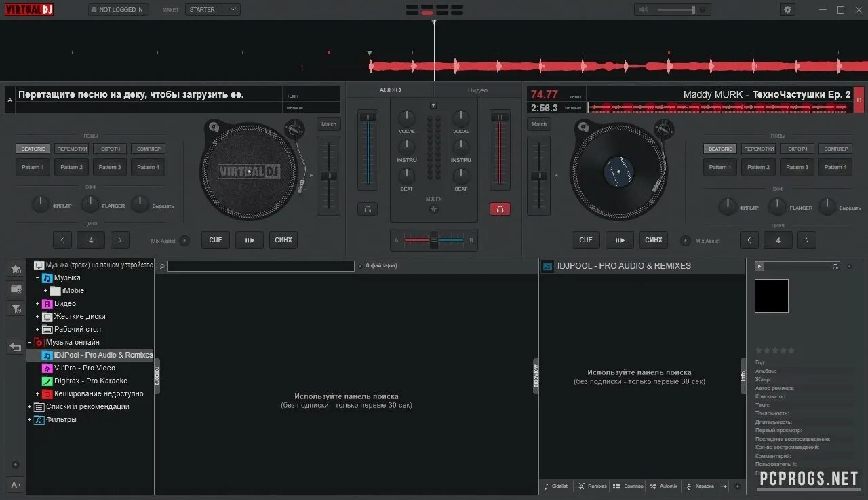Viewport: 868px width, 500px height.
Task: Click the search magnifier icon
Action: pyautogui.click(x=161, y=266)
